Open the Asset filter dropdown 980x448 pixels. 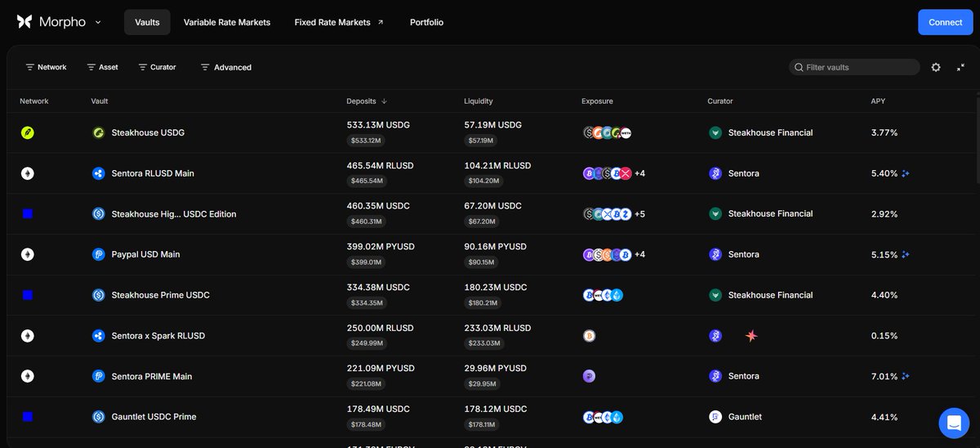[103, 67]
